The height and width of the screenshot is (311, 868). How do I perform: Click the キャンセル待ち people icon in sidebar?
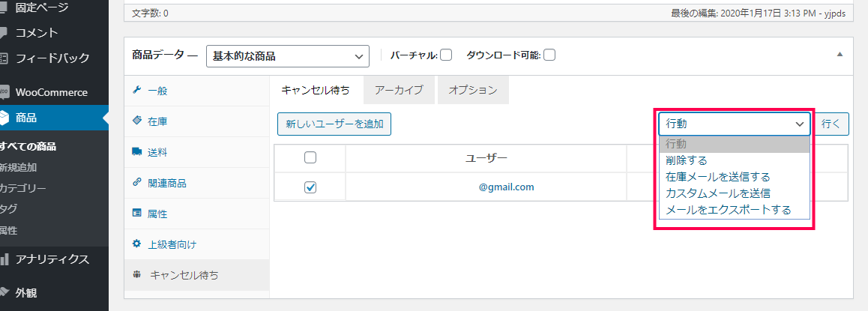point(136,274)
